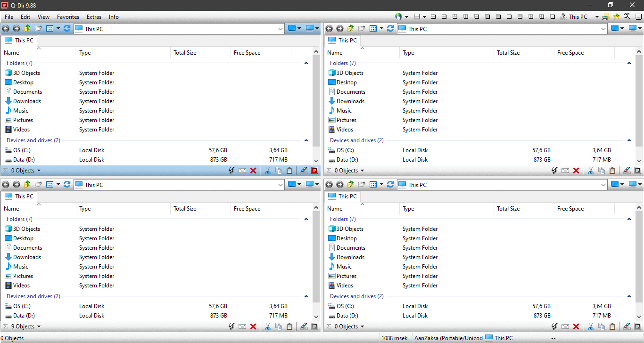Screen dimensions: 644x343
Task: Click the scroll up arrow in the lower-right pane
Action: 639,207
